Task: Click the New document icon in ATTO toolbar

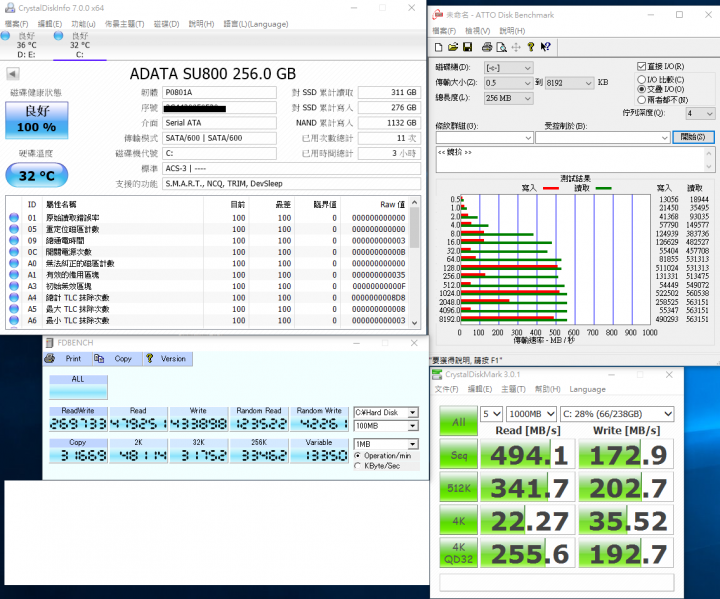Action: pyautogui.click(x=439, y=47)
